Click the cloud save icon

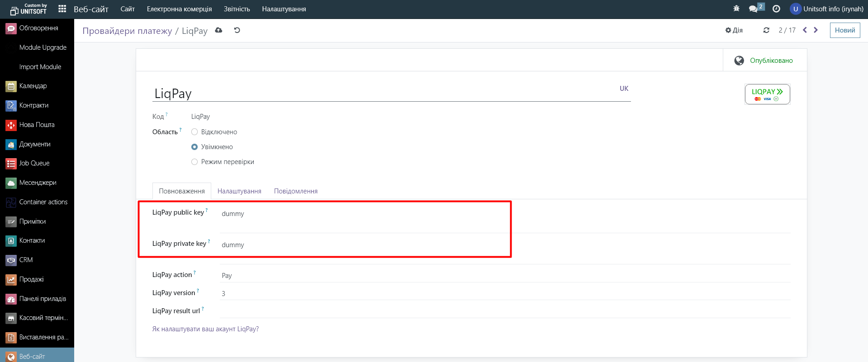[218, 30]
